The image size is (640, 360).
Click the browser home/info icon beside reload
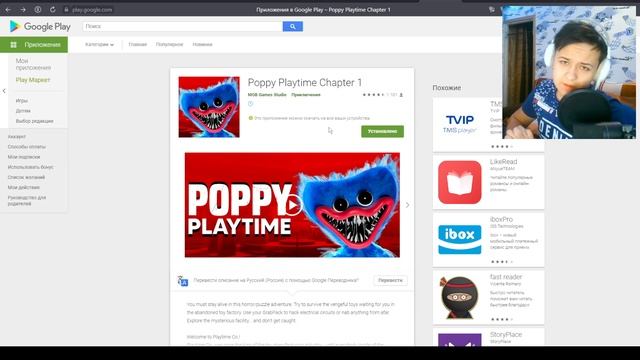point(38,9)
